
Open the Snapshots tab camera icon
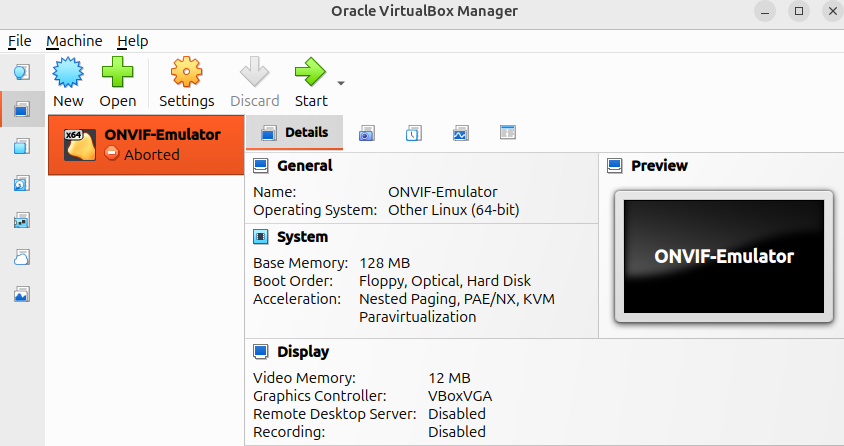(x=367, y=133)
